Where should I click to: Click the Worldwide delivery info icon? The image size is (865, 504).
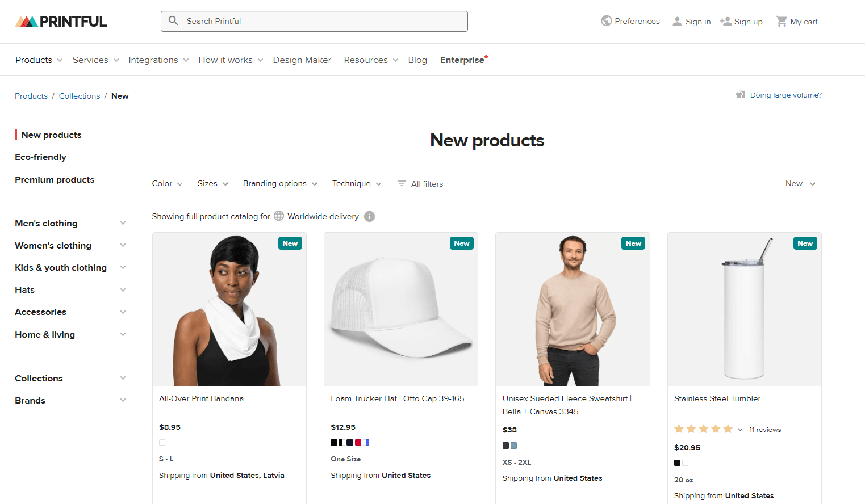[x=369, y=216]
